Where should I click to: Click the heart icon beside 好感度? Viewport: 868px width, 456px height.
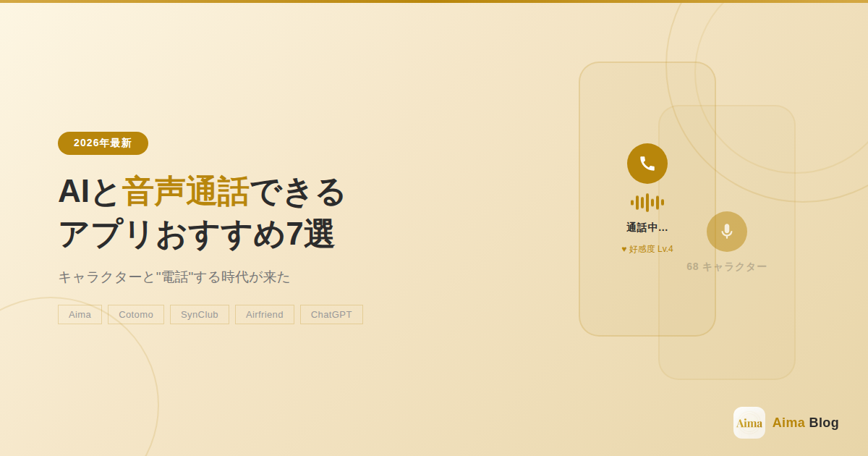624,249
